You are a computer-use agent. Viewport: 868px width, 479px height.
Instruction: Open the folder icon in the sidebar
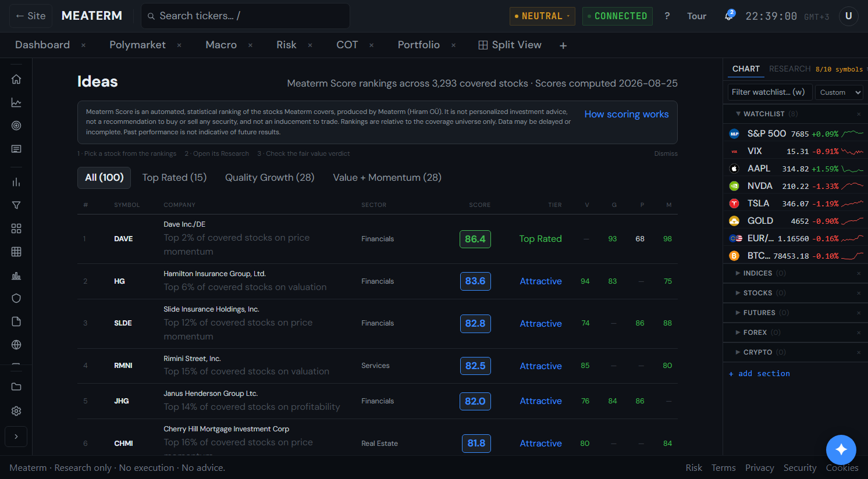coord(16,387)
